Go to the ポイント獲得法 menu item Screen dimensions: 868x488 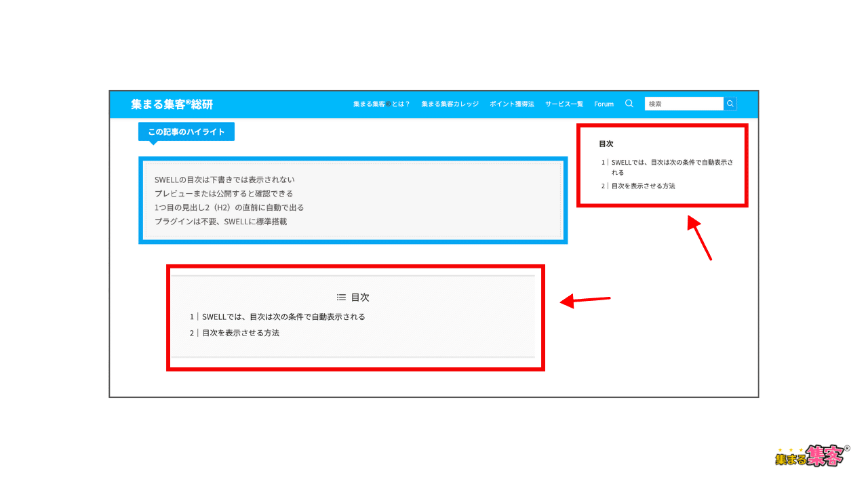point(512,104)
